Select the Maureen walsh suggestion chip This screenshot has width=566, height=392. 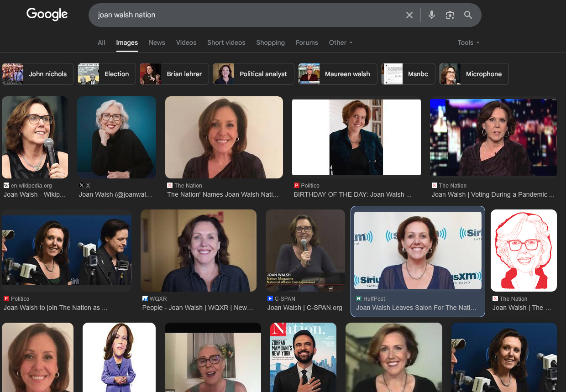click(x=338, y=74)
